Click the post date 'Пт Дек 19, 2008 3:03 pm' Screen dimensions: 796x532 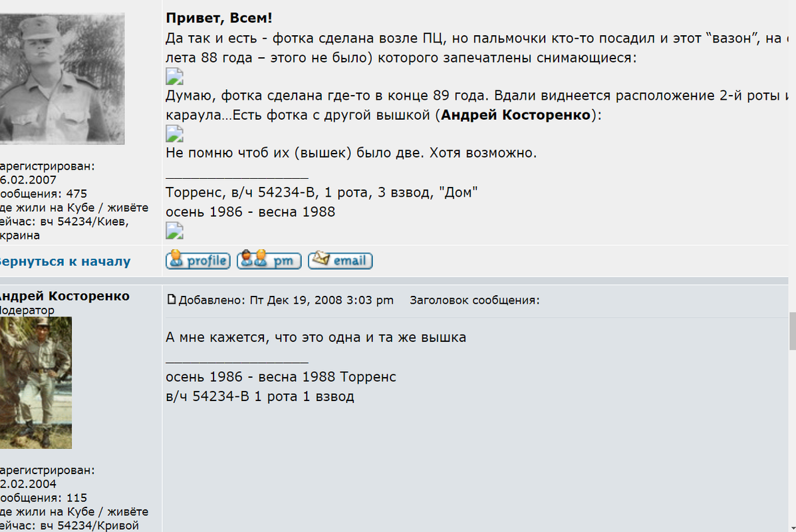[321, 300]
